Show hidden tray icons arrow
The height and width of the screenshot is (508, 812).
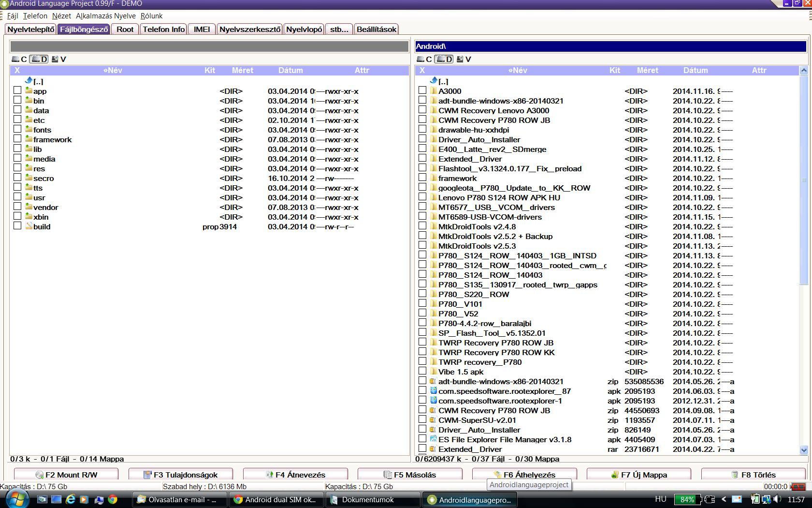(724, 499)
